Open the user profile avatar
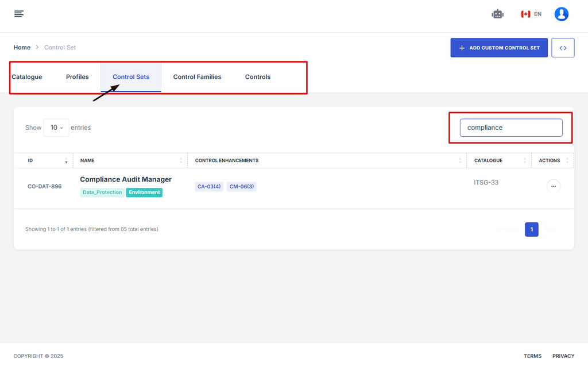Viewport: 588px width, 366px height. (561, 14)
